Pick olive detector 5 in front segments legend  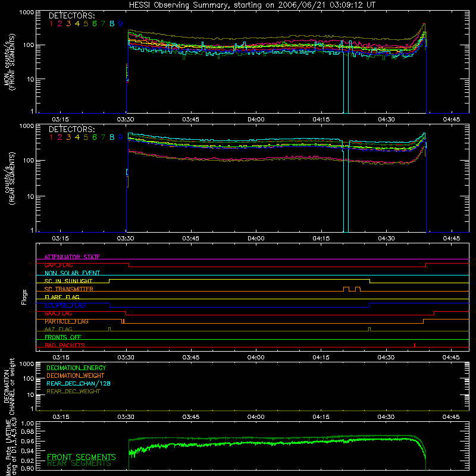tap(86, 24)
